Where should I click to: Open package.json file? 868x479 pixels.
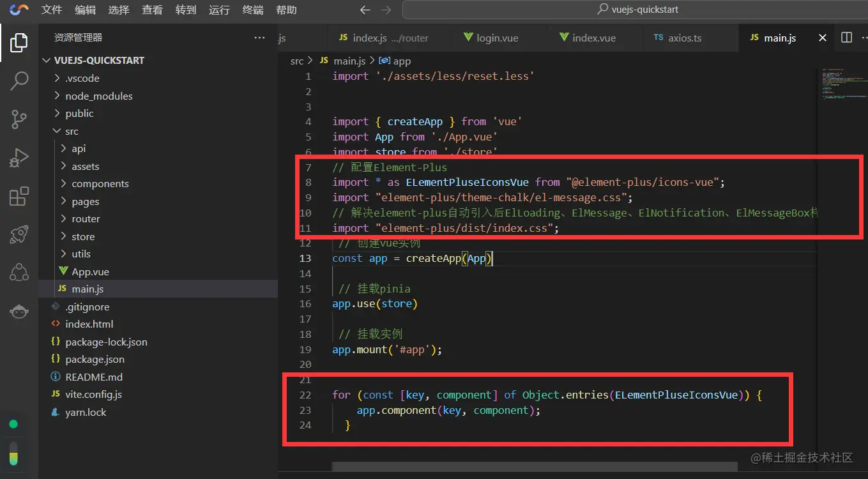point(158,359)
